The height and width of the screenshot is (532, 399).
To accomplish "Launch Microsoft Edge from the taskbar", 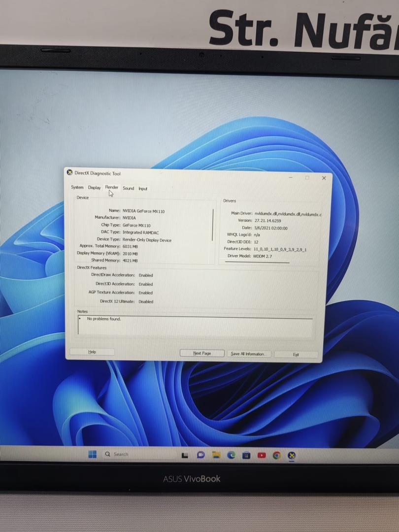I will [x=231, y=455].
